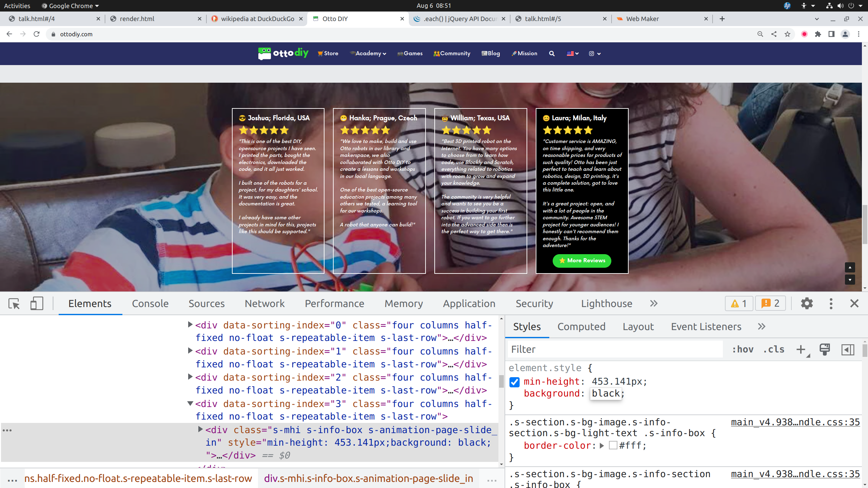The image size is (868, 488).
Task: Click the website search magnifier icon
Action: (x=552, y=54)
